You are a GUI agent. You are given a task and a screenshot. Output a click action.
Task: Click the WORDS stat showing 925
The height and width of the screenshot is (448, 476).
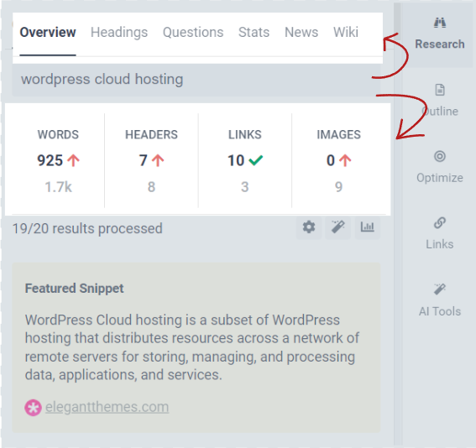coord(58,160)
